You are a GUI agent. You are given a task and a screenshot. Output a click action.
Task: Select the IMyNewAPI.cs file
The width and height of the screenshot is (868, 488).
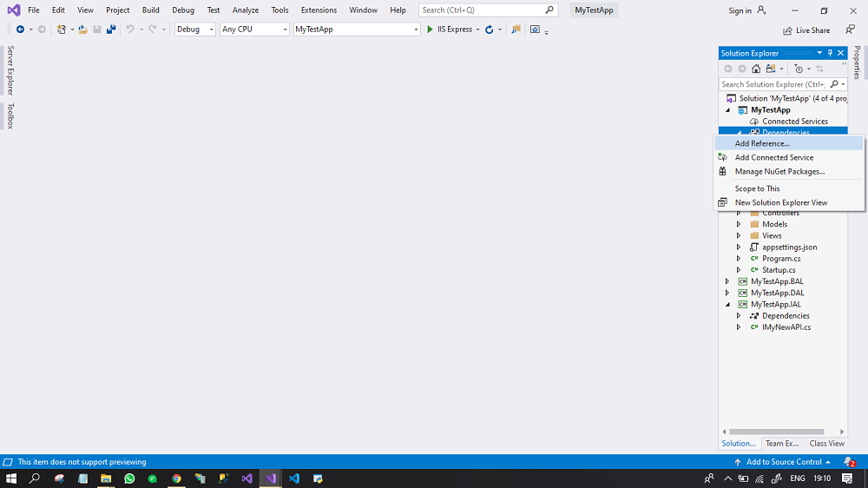click(x=786, y=327)
